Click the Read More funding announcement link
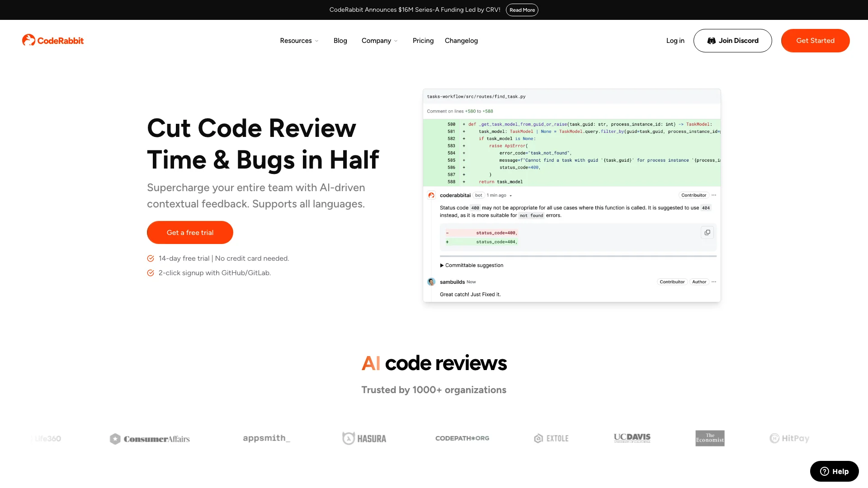 pyautogui.click(x=522, y=9)
